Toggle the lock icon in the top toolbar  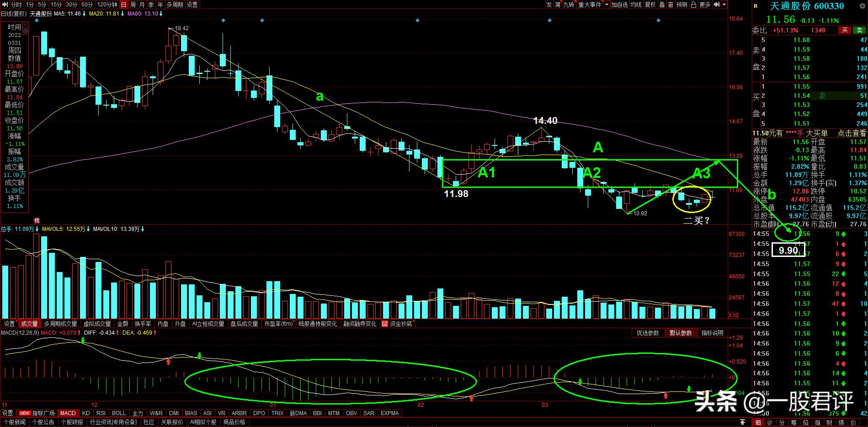(x=693, y=5)
